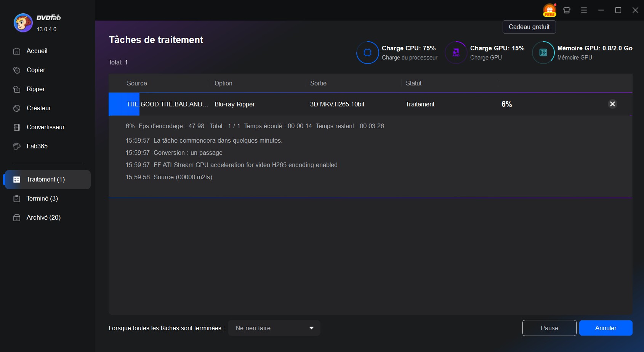This screenshot has width=644, height=352.
Task: Click log line 'La tâche commencera'
Action: pyautogui.click(x=204, y=141)
